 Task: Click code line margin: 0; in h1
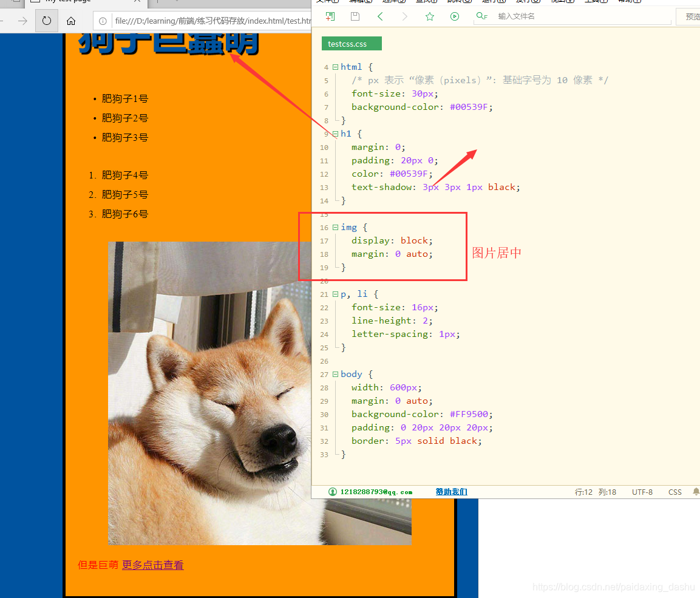378,148
